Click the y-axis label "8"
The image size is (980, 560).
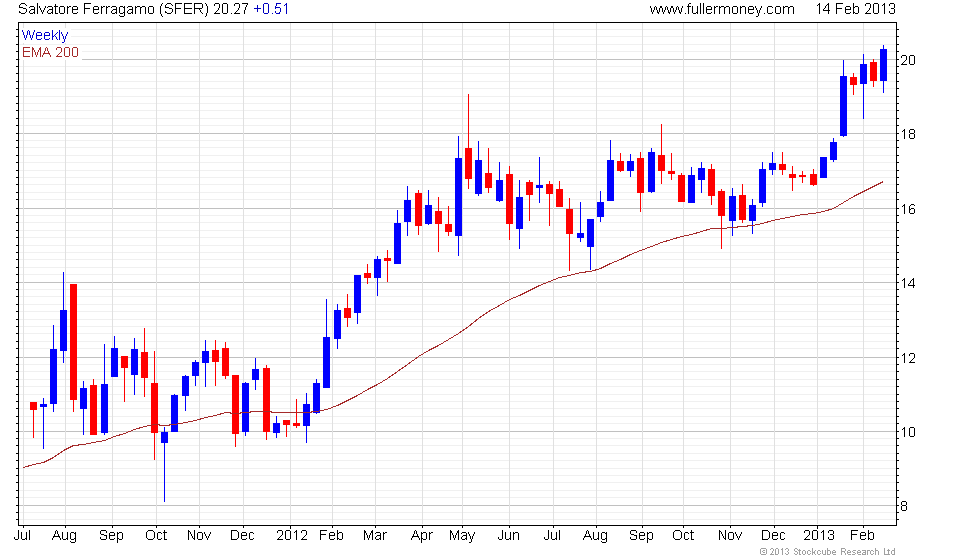point(904,506)
